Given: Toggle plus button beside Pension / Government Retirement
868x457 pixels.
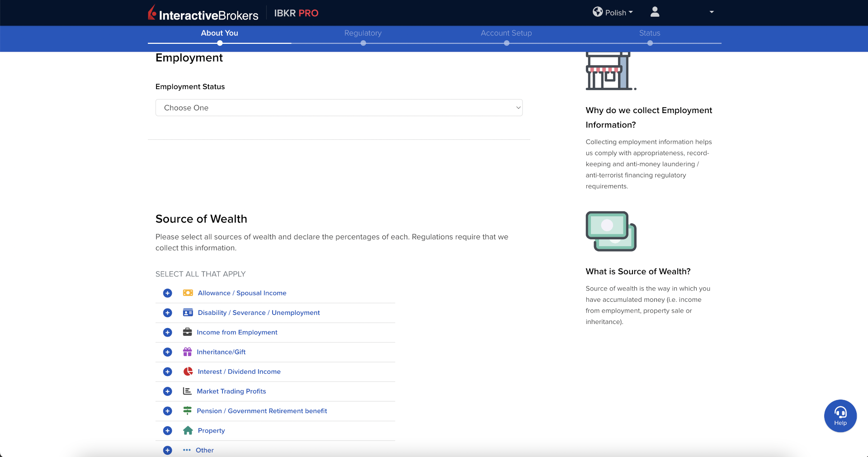Looking at the screenshot, I should 168,411.
